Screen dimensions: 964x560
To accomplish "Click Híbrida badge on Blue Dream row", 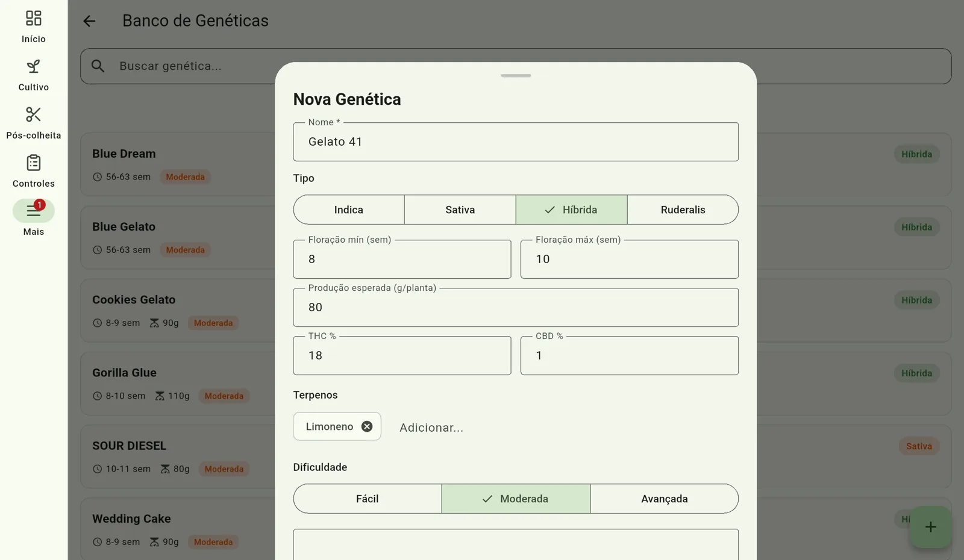I will click(916, 154).
